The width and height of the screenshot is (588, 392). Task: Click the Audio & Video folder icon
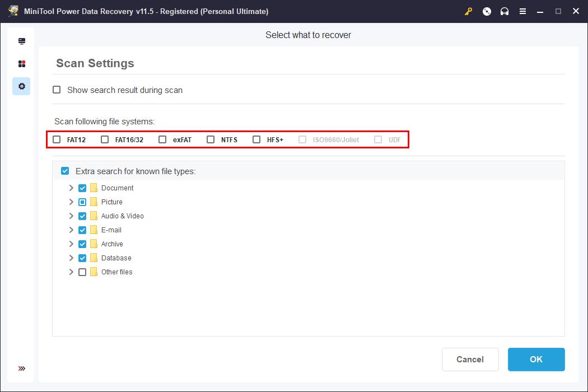[x=94, y=216]
